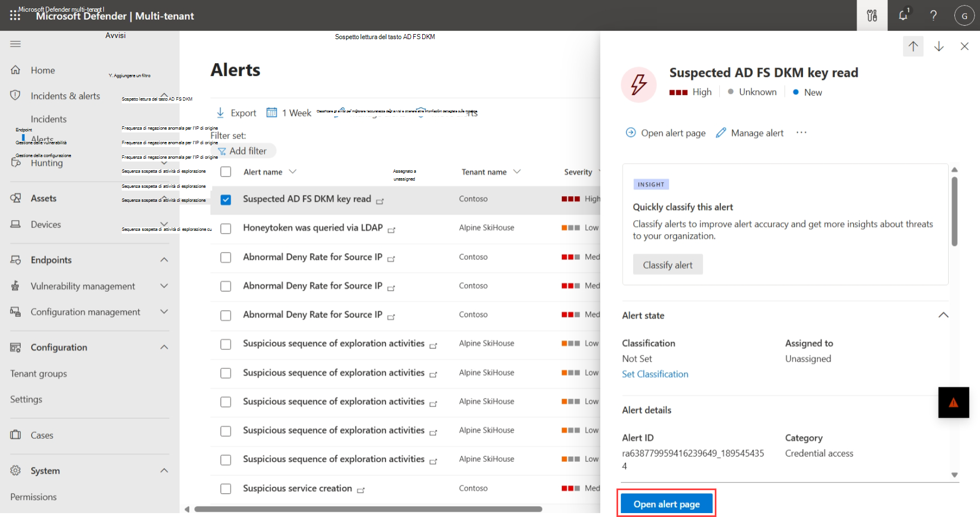Click the Devices laptop icon
This screenshot has height=517, width=980.
click(x=16, y=224)
